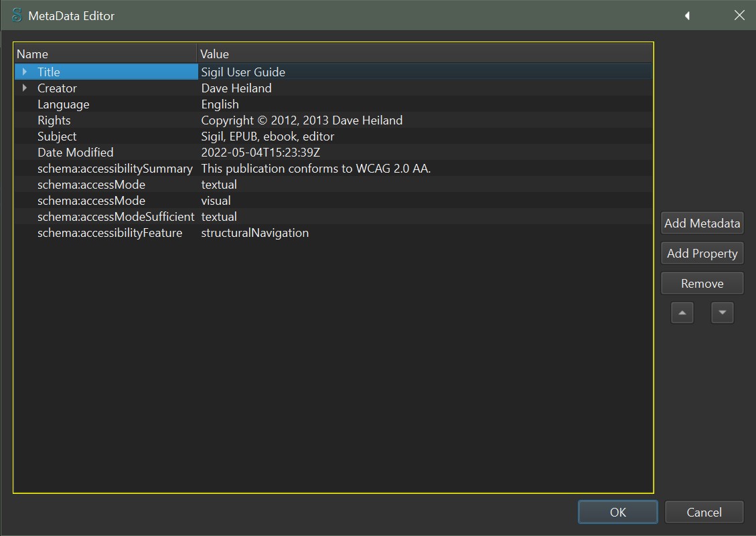Screen dimensions: 756x536
Task: Select the schema:accessModeSufficient row
Action: coord(333,216)
